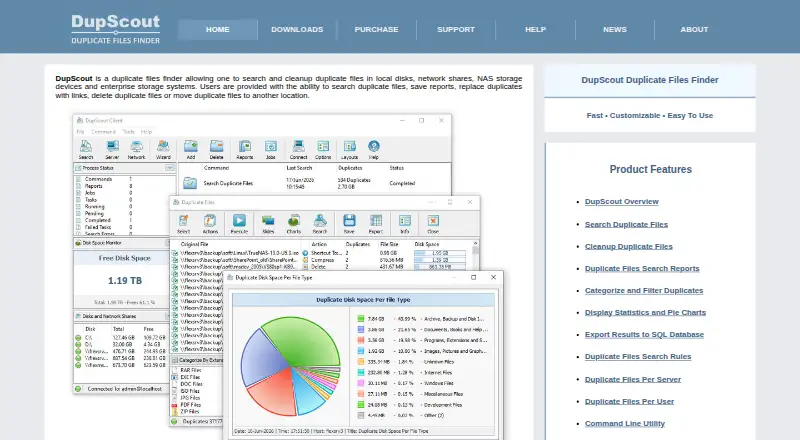Click the Search Duplicate Files command folder icon
Image resolution: width=800 pixels, height=440 pixels.
tap(190, 183)
